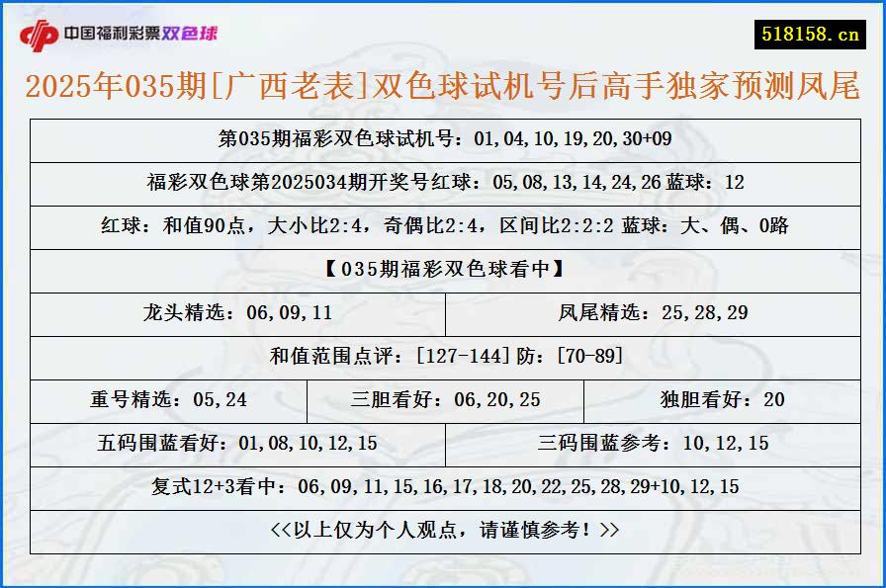Select 凤尾精选 numbers 25,28,29

[x=653, y=314]
